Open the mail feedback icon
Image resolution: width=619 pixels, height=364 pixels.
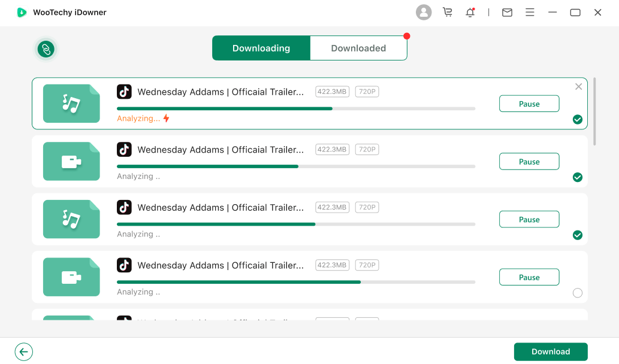click(x=507, y=13)
